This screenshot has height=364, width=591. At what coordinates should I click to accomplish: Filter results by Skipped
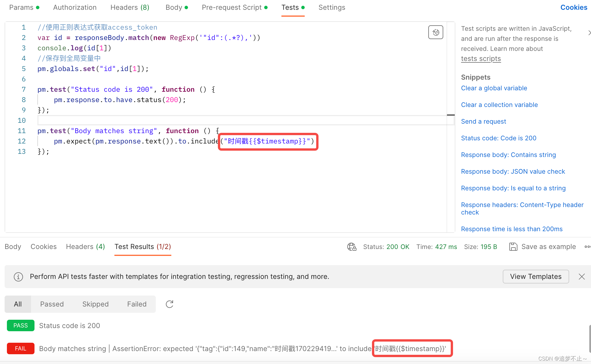[x=95, y=304]
